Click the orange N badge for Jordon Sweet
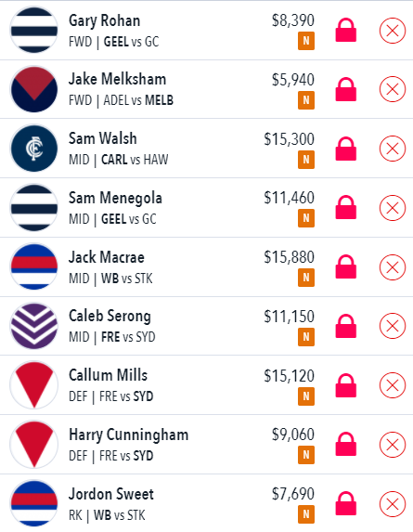Screen dimensions: 413x532 pos(306,514)
